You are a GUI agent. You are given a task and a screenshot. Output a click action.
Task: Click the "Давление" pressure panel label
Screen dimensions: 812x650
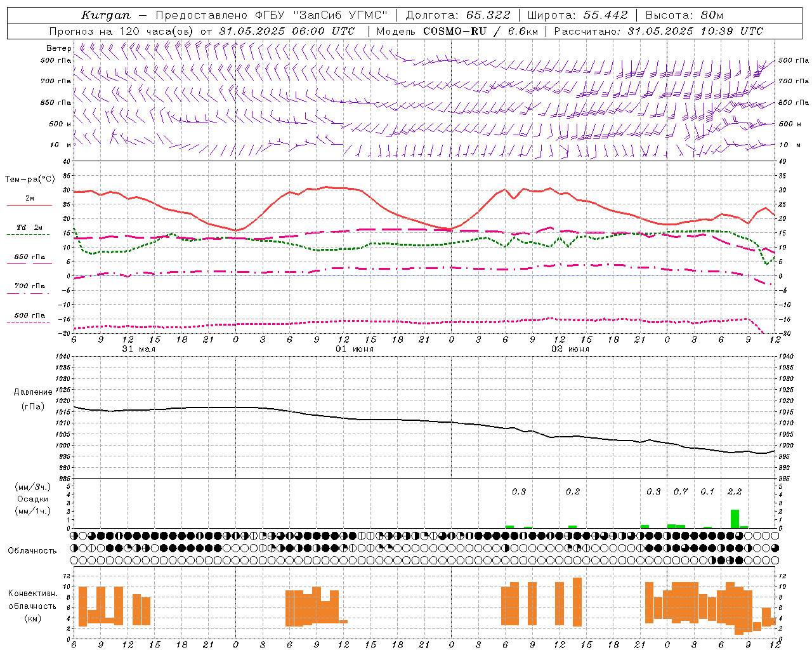(33, 392)
